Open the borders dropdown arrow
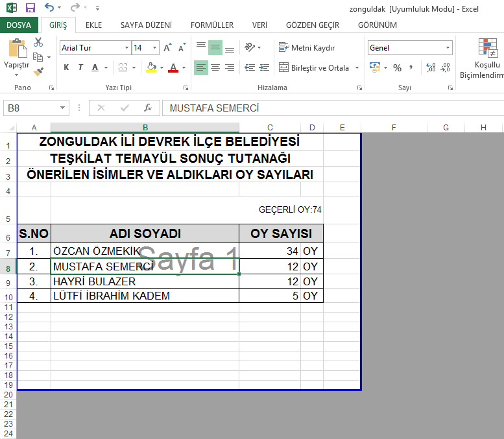 pyautogui.click(x=134, y=67)
